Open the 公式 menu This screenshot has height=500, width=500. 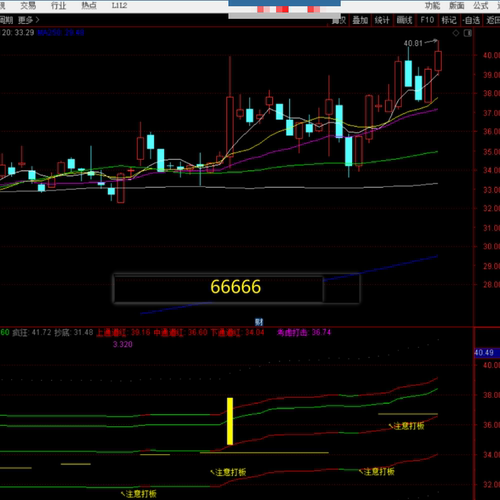[x=481, y=6]
